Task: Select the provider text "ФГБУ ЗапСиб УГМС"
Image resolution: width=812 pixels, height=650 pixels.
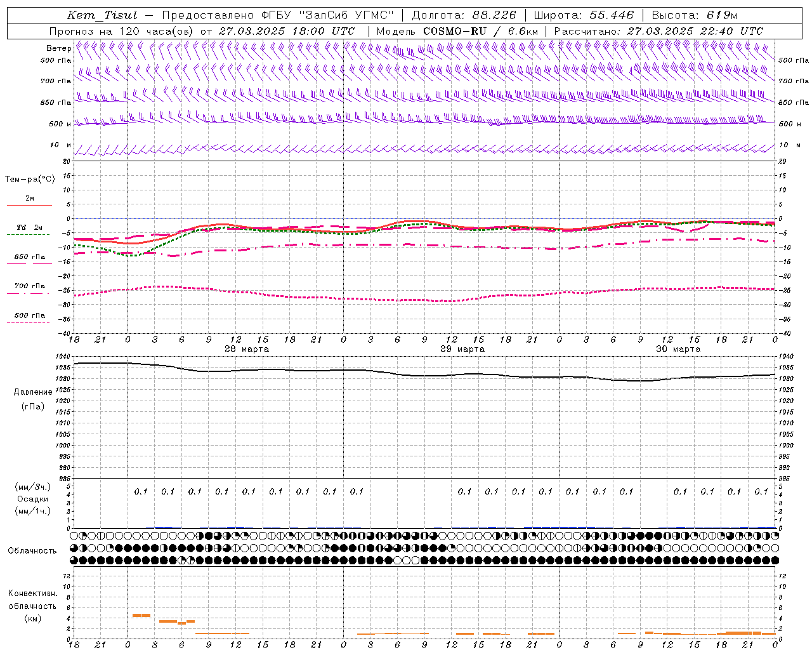Action: click(327, 15)
